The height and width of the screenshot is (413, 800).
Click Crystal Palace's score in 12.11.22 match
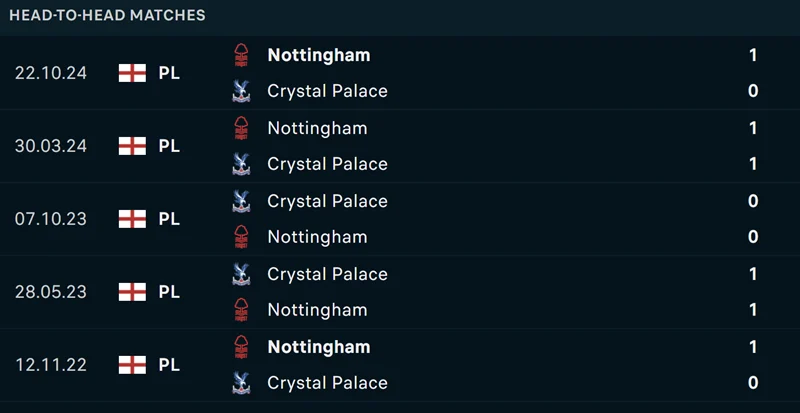(x=753, y=383)
